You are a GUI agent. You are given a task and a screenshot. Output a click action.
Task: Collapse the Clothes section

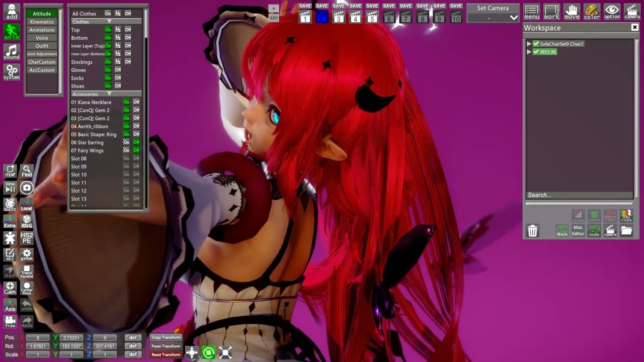[109, 22]
